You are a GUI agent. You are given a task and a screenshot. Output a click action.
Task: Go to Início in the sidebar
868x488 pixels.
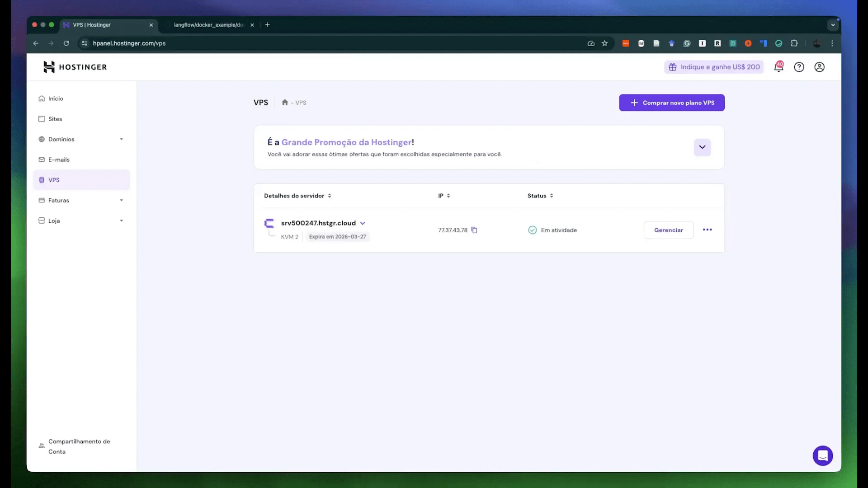point(81,99)
